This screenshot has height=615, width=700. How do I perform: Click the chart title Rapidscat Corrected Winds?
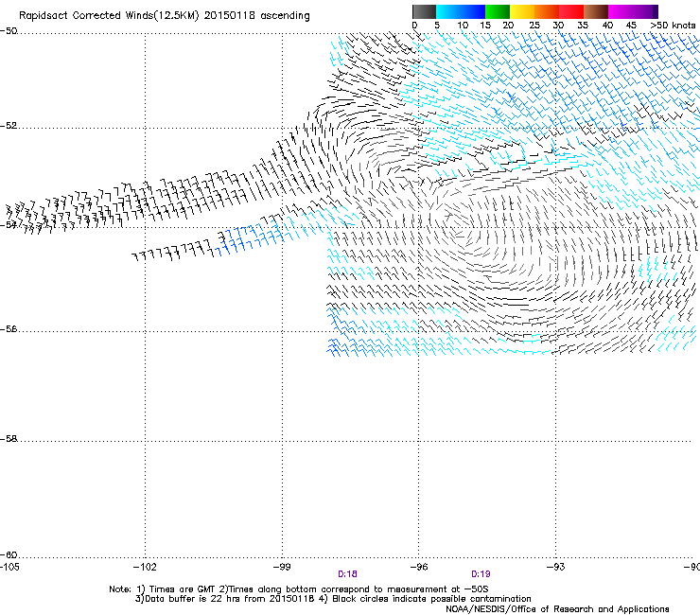pyautogui.click(x=165, y=16)
